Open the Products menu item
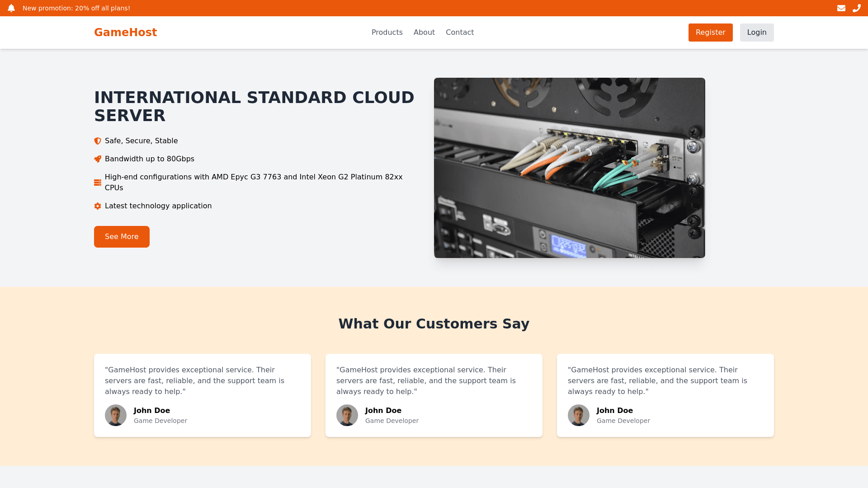 387,33
